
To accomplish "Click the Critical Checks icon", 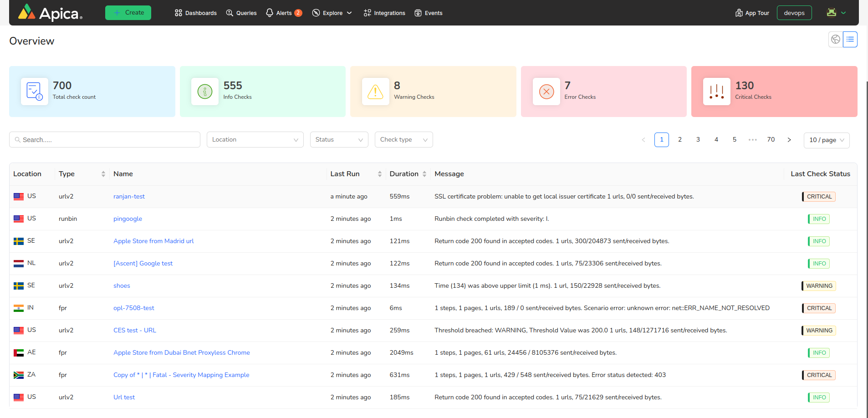I will click(716, 92).
